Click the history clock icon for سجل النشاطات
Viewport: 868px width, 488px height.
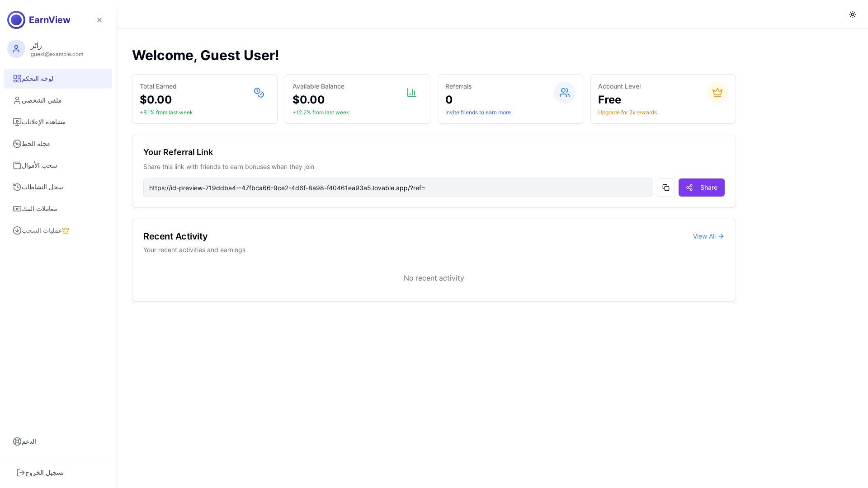coord(17,187)
